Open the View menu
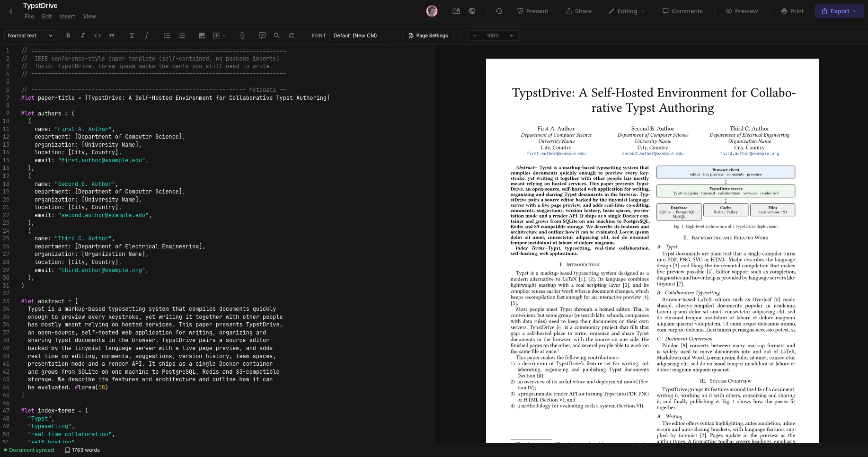This screenshot has height=457, width=868. [89, 17]
